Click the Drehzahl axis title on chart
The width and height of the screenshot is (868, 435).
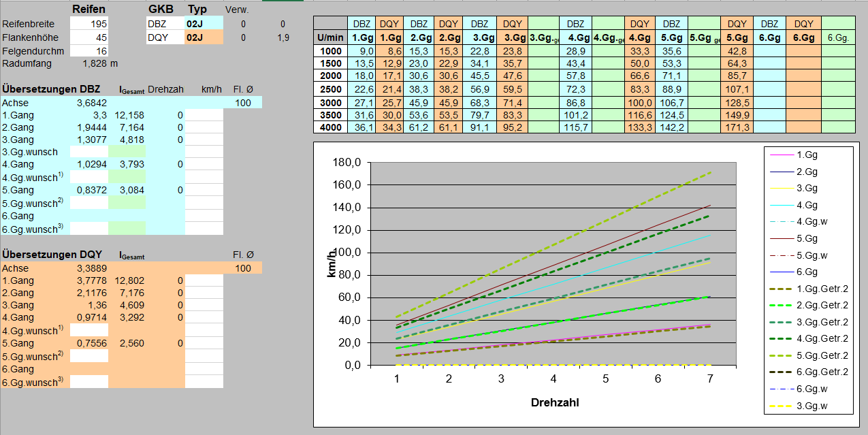554,402
